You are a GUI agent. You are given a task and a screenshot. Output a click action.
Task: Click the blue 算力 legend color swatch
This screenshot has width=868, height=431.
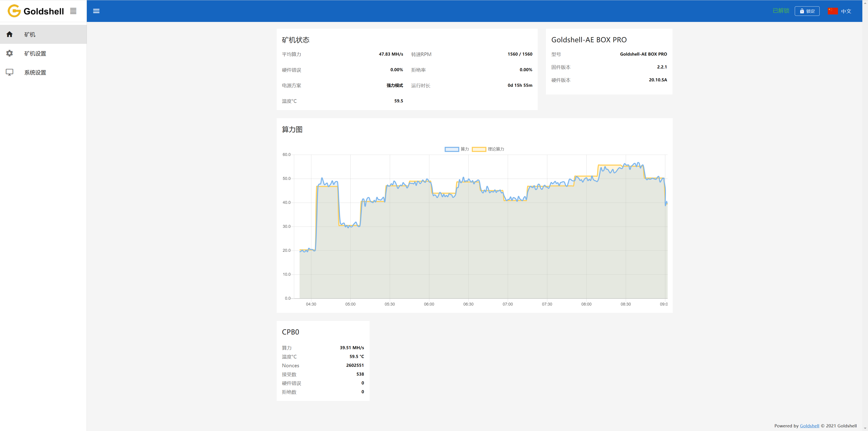(452, 149)
